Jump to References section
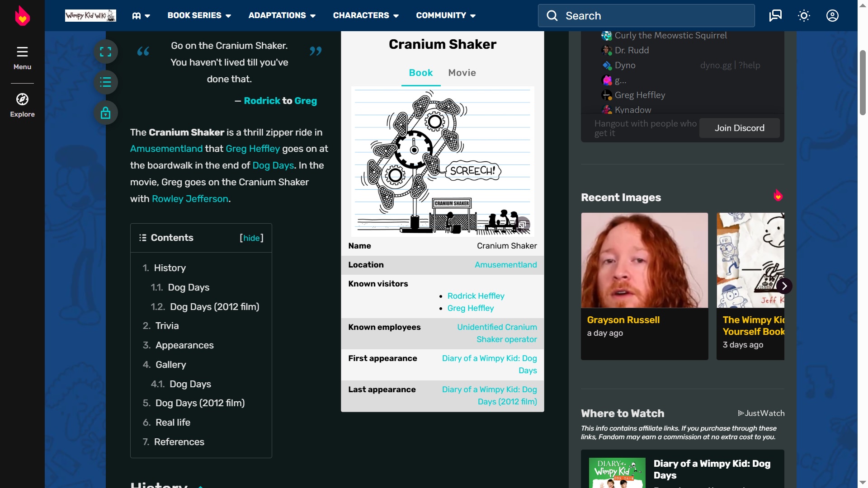The width and height of the screenshot is (868, 488). click(x=179, y=442)
